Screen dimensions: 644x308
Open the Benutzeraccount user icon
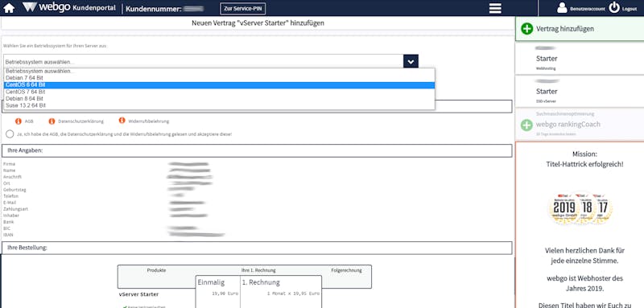562,8
